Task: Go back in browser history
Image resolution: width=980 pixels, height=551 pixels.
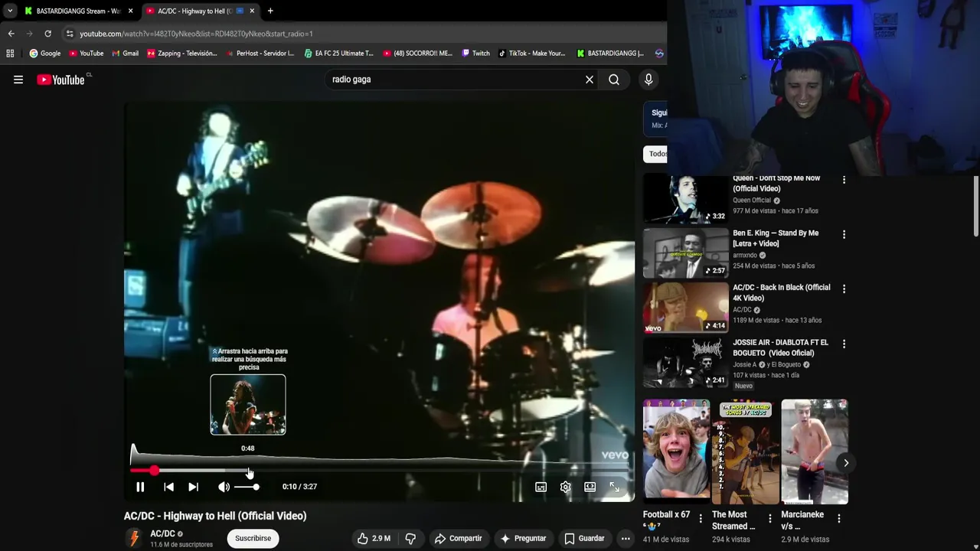Action: (x=11, y=34)
